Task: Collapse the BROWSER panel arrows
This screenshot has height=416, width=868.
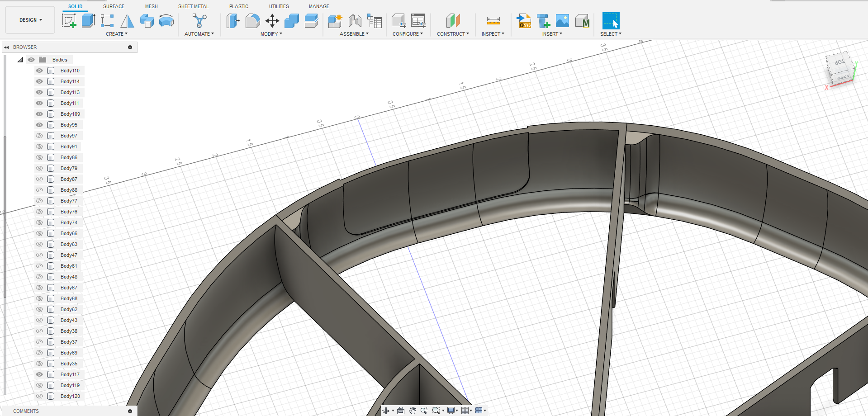Action: 6,47
